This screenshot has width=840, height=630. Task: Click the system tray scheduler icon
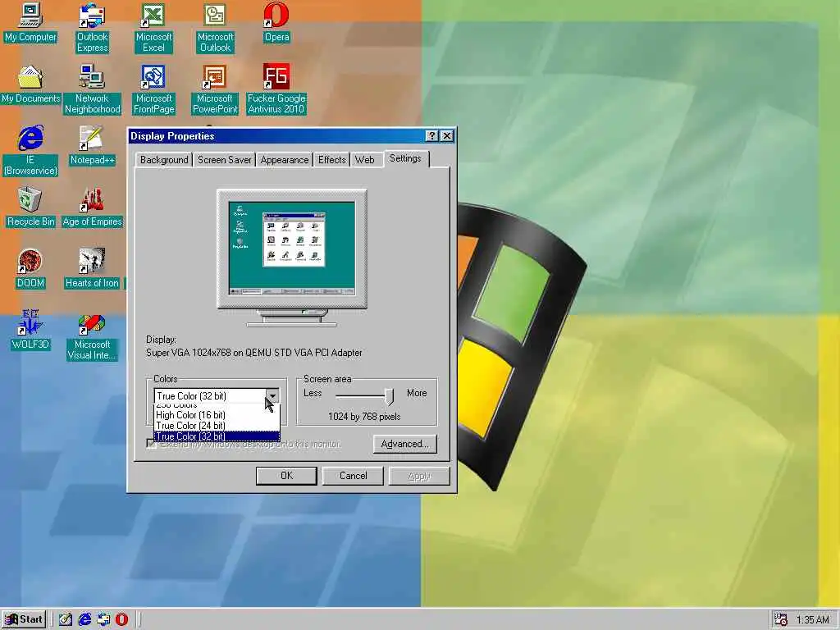point(781,619)
